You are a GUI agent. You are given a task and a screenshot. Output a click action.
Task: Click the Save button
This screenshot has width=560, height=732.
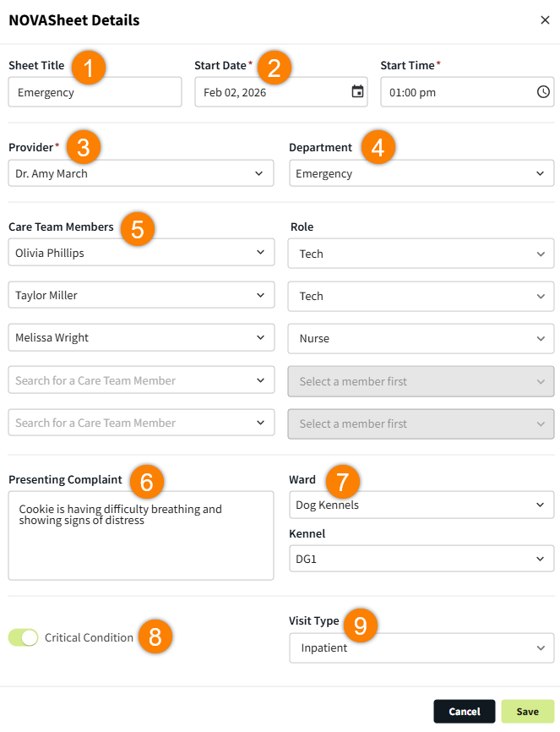click(528, 712)
